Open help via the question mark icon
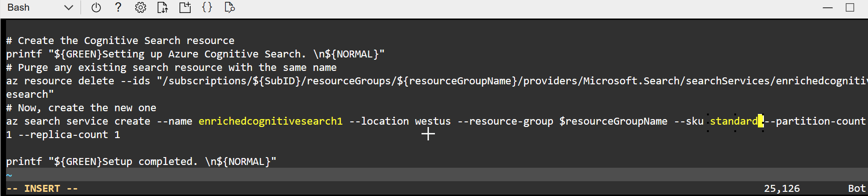 pyautogui.click(x=118, y=7)
